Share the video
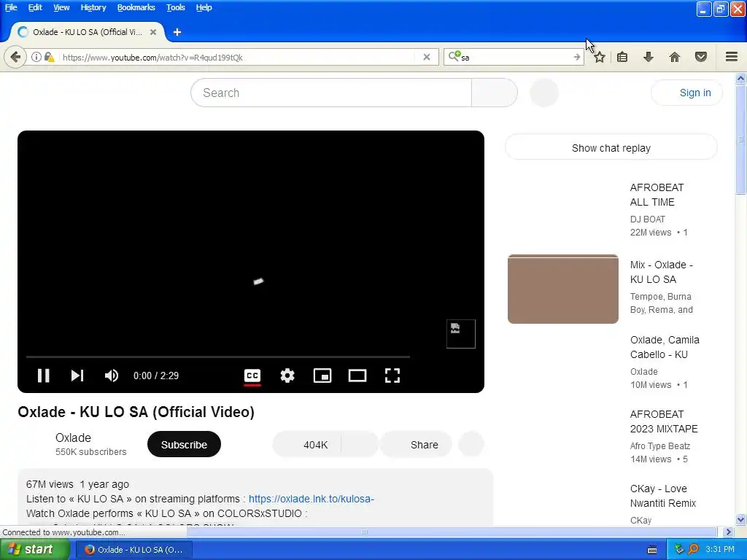The width and height of the screenshot is (747, 560). (416, 444)
